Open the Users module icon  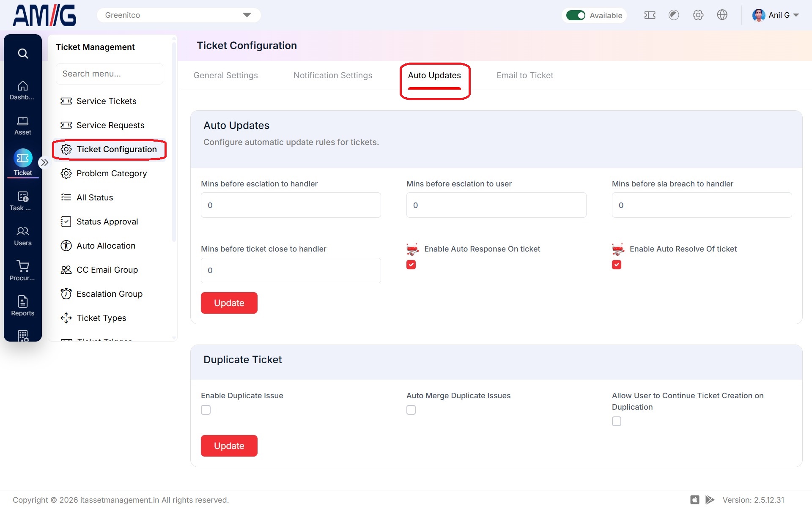pyautogui.click(x=22, y=236)
